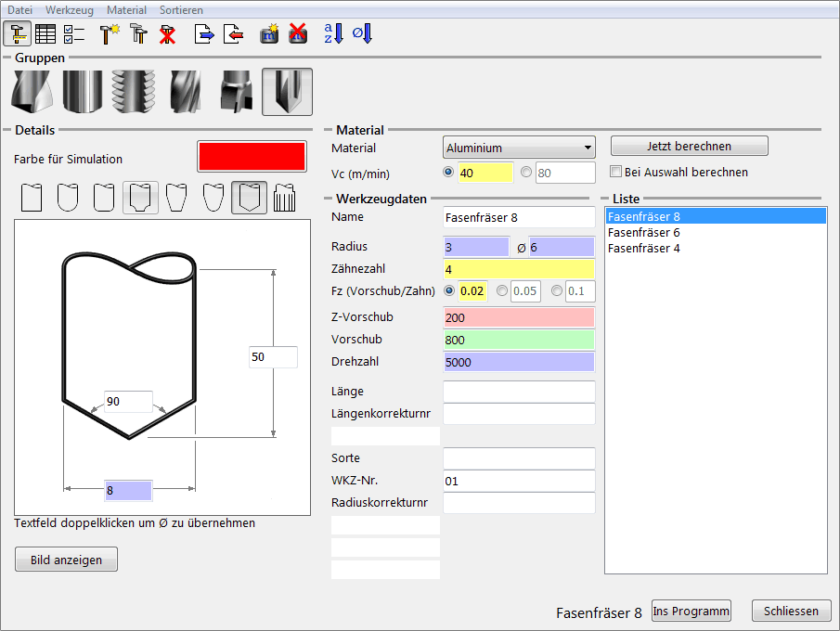Click the diagram diameter field showing 8
This screenshot has height=631, width=840.
(x=129, y=490)
